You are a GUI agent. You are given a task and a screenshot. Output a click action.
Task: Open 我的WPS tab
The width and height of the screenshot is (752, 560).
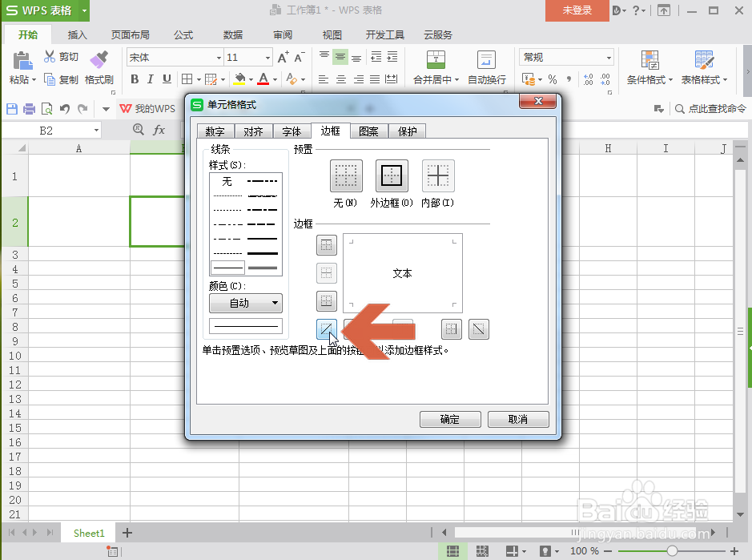pyautogui.click(x=147, y=109)
